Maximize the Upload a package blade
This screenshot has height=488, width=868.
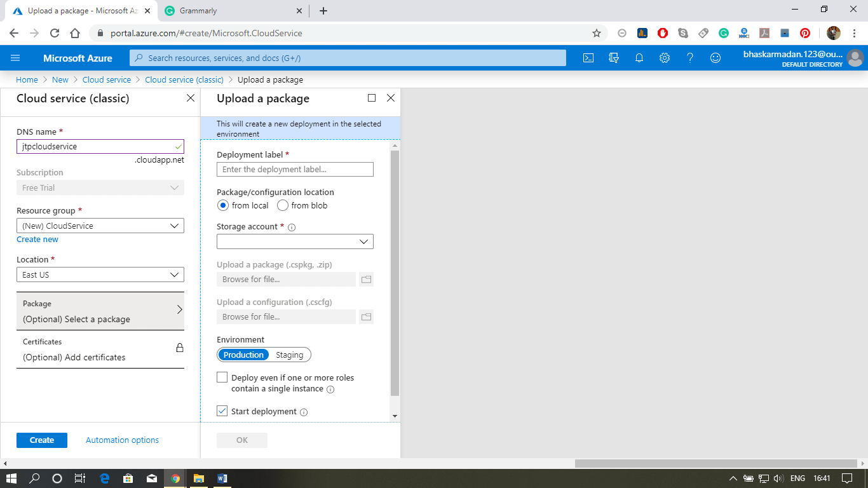coord(372,98)
